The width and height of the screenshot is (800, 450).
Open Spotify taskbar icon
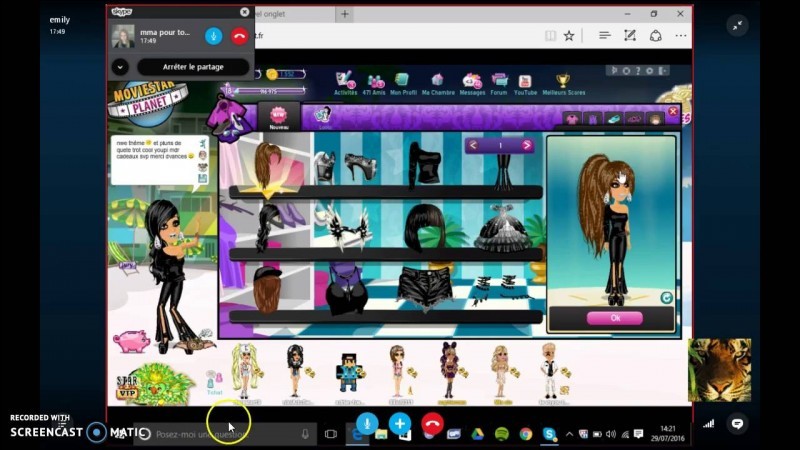click(x=502, y=434)
